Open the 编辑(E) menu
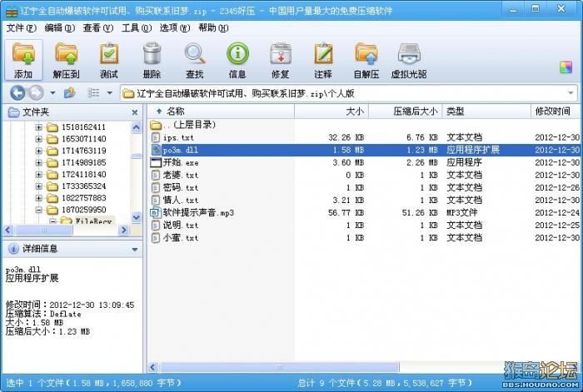583x392 pixels. [59, 27]
